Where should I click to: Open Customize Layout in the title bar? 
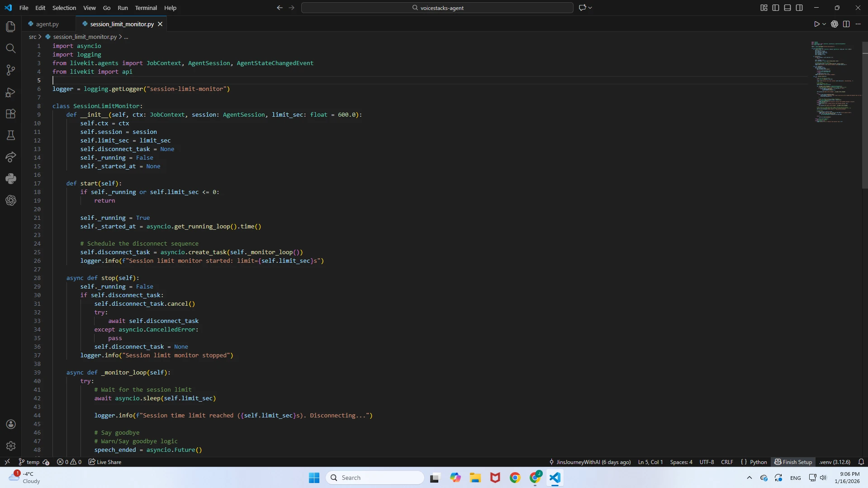click(x=764, y=8)
